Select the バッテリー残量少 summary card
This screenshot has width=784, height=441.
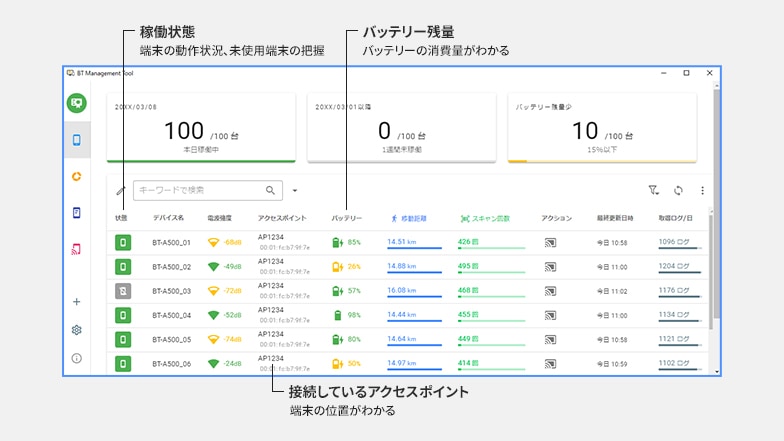tap(607, 128)
